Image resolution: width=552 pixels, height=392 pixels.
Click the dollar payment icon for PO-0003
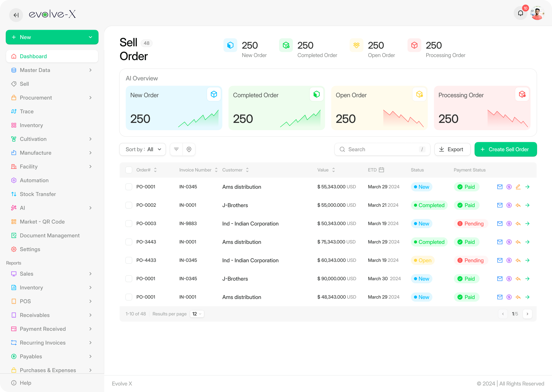click(509, 224)
